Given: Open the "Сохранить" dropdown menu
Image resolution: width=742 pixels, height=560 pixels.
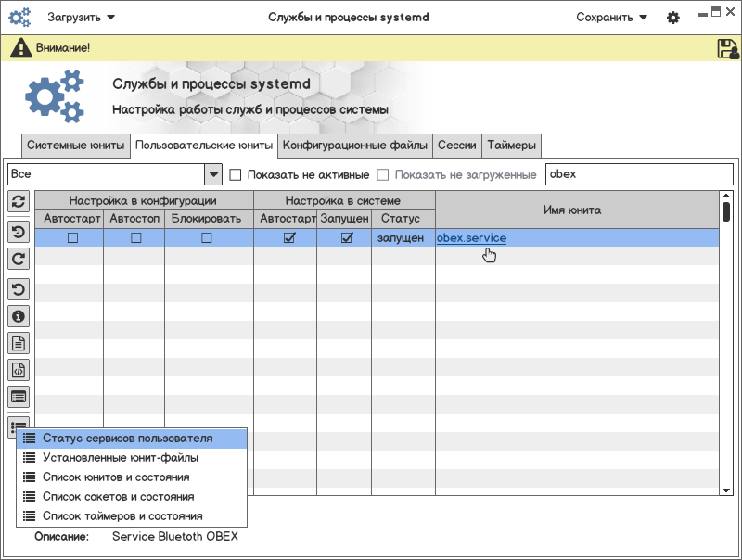Looking at the screenshot, I should coord(611,17).
